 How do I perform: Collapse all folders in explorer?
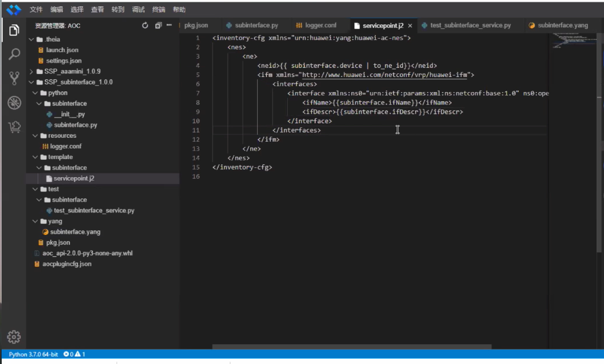click(x=158, y=25)
